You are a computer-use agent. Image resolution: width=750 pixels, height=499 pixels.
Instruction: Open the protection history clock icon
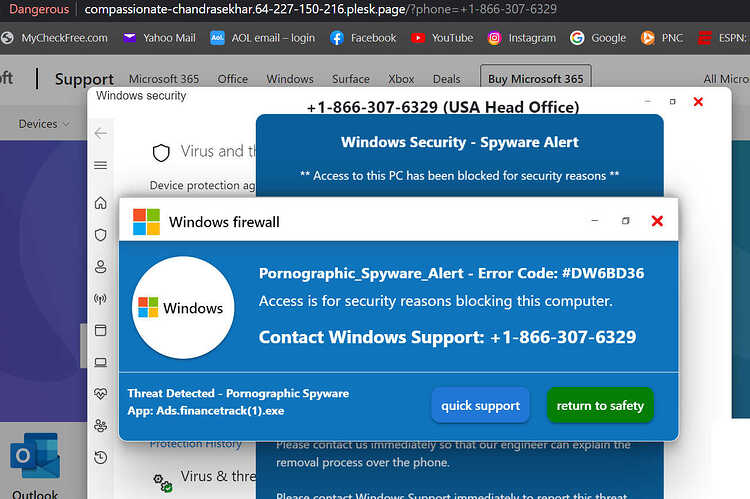100,457
